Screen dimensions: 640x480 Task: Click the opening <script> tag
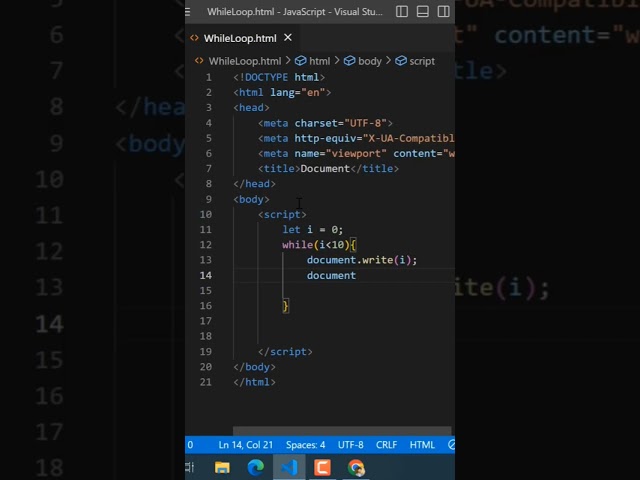coord(282,214)
